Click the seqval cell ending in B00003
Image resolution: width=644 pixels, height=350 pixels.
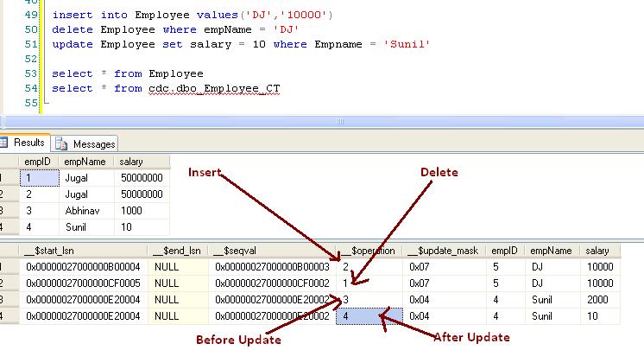272,267
